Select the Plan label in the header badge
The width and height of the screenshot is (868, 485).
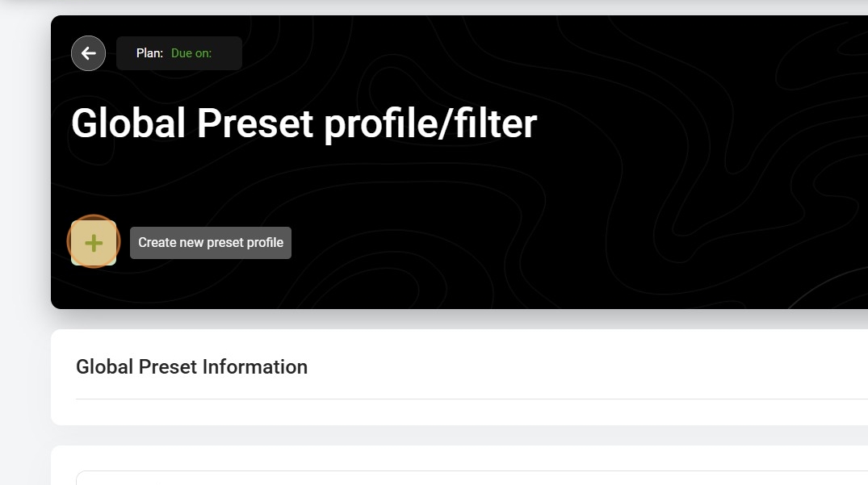149,53
